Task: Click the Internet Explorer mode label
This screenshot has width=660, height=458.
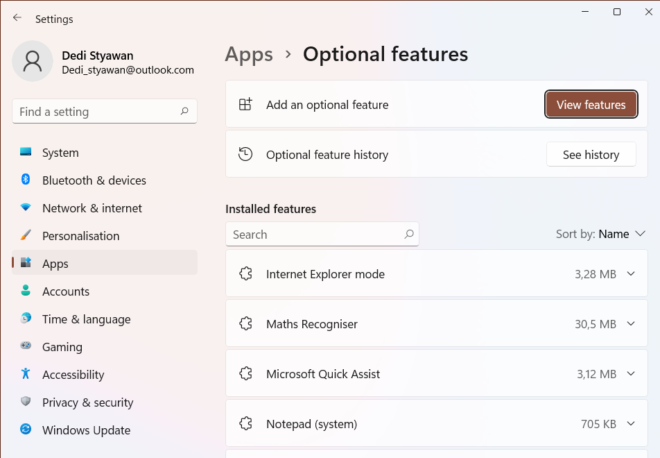Action: tap(325, 274)
